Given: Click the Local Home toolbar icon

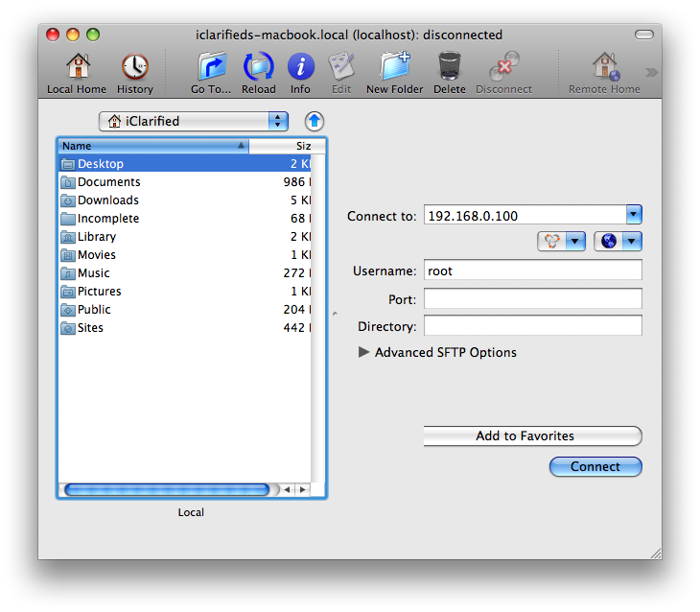Looking at the screenshot, I should point(77,67).
